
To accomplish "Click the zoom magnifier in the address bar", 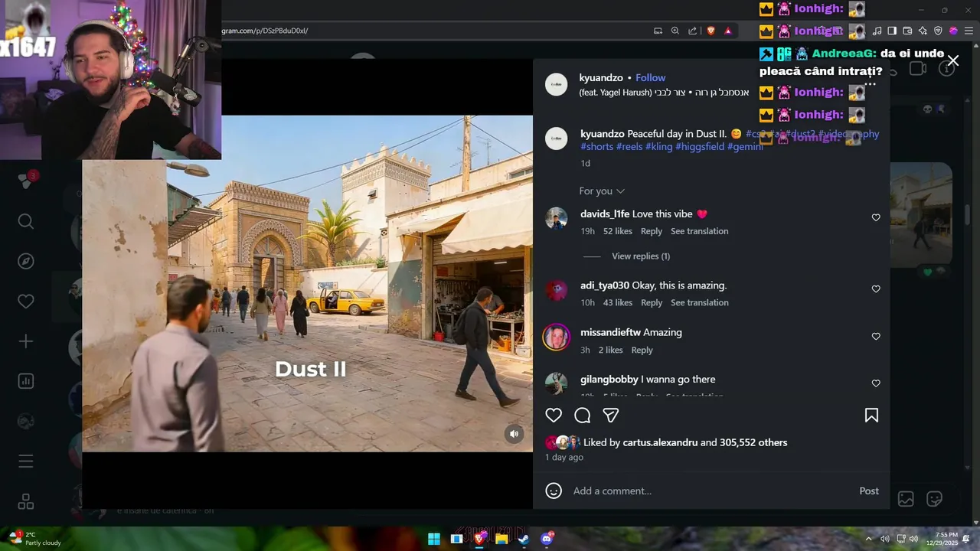I will (x=675, y=31).
